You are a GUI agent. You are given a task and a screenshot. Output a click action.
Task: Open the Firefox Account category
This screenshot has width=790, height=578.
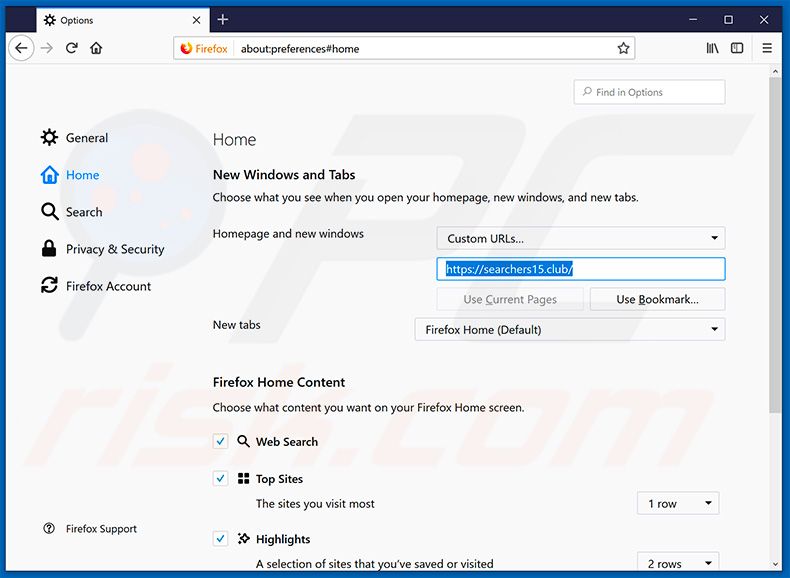96,286
